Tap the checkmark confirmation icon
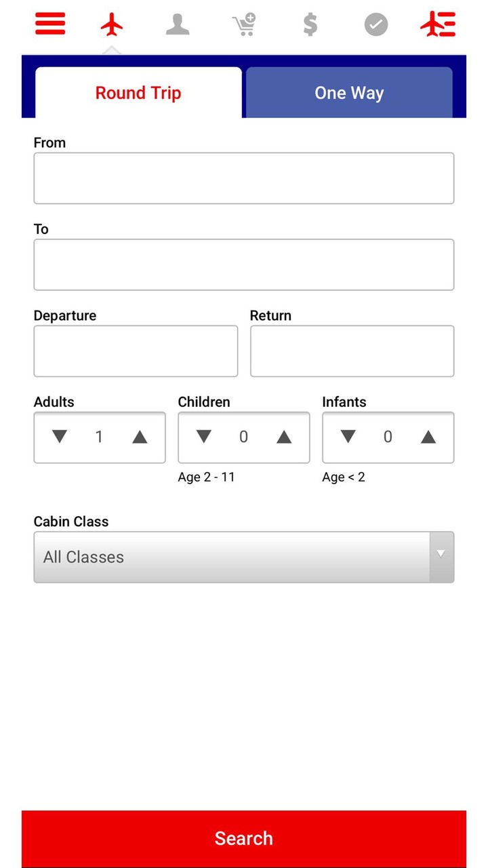This screenshot has width=488, height=868. pos(376,25)
